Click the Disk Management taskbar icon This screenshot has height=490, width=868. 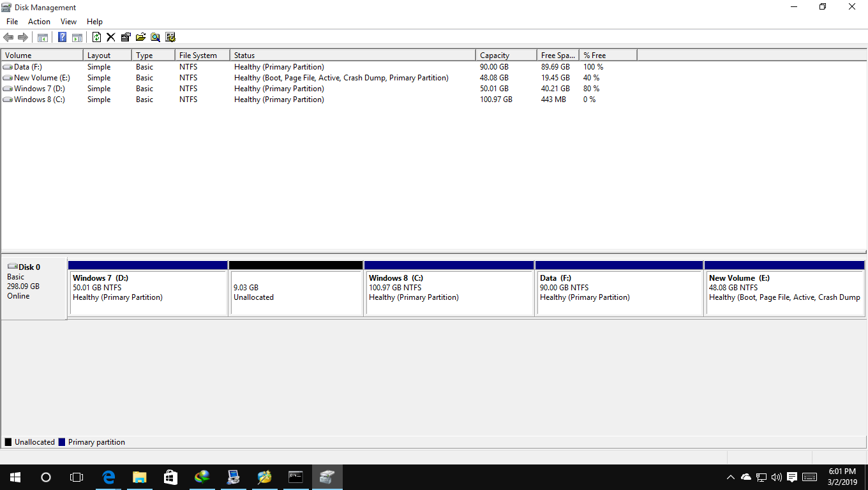(x=327, y=477)
